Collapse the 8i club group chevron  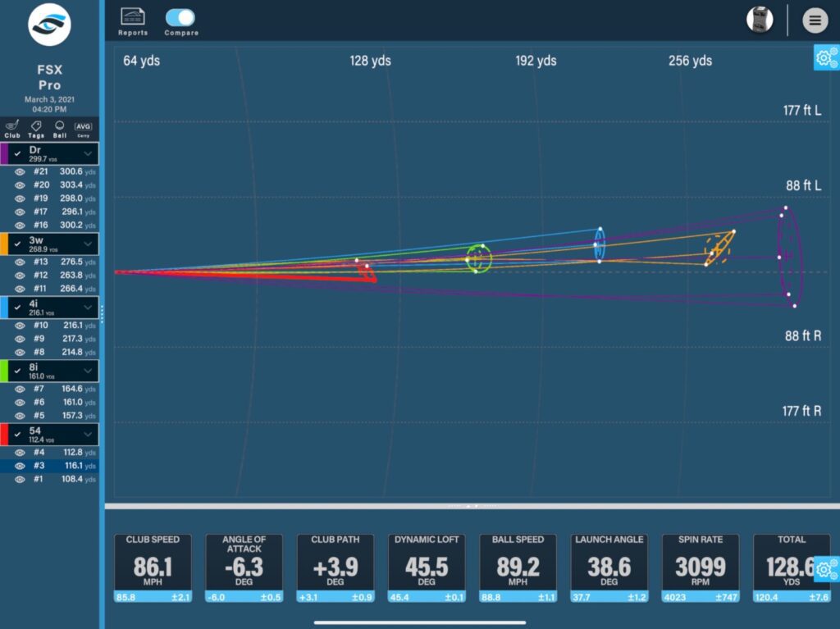pyautogui.click(x=88, y=371)
